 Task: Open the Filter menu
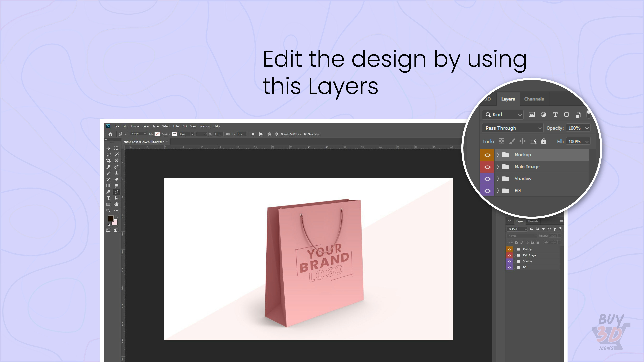click(176, 126)
